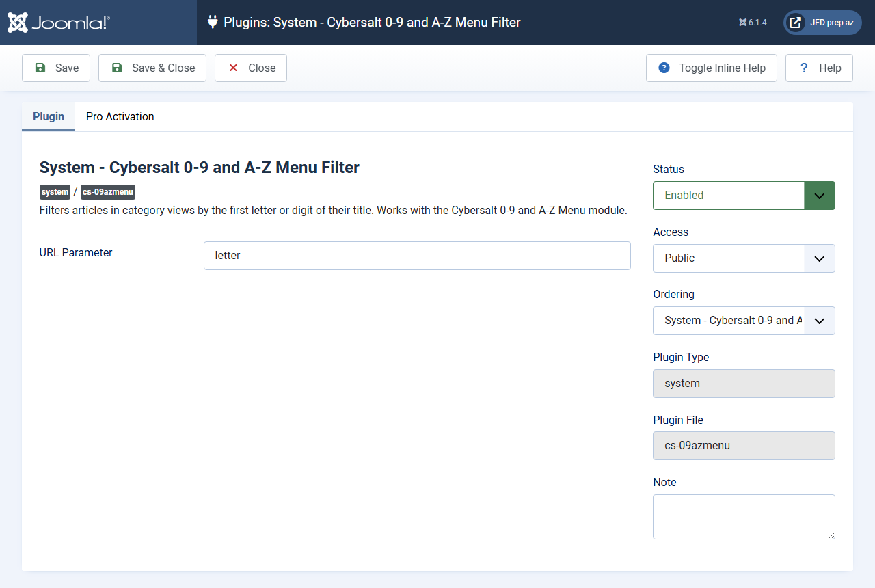Click the 'Plugin Type' label
This screenshot has height=588, width=875.
coord(681,357)
